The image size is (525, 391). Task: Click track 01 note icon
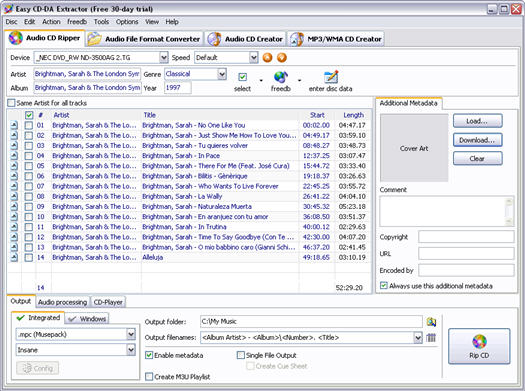click(x=14, y=126)
